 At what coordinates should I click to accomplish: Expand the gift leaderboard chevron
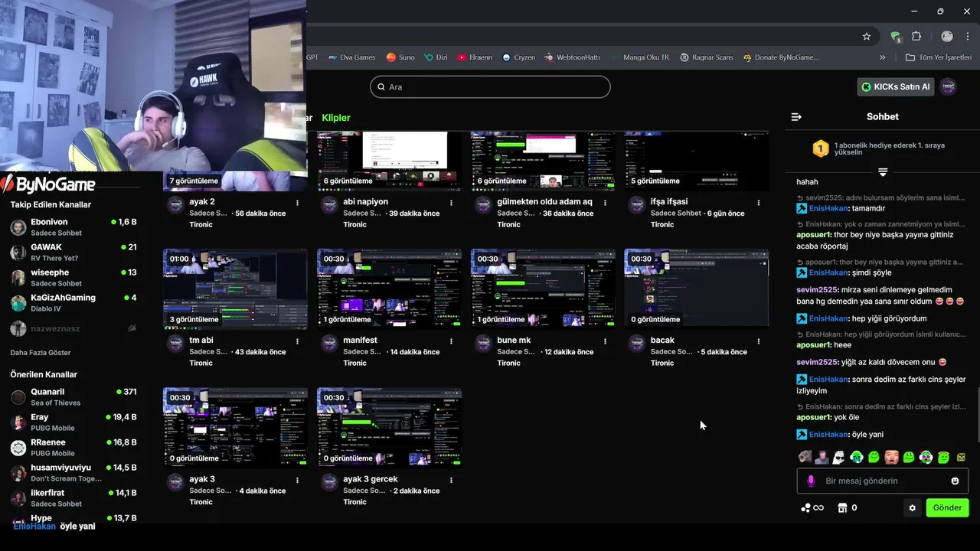(x=883, y=172)
